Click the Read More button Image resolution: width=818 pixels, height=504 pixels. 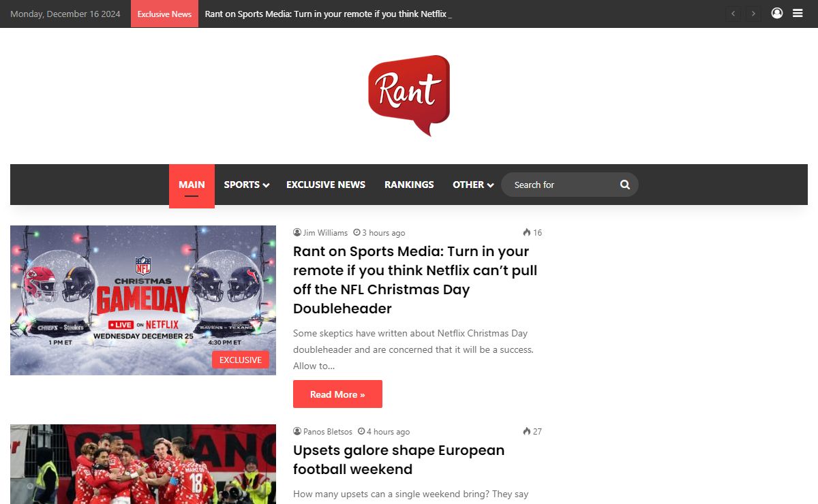click(x=337, y=394)
